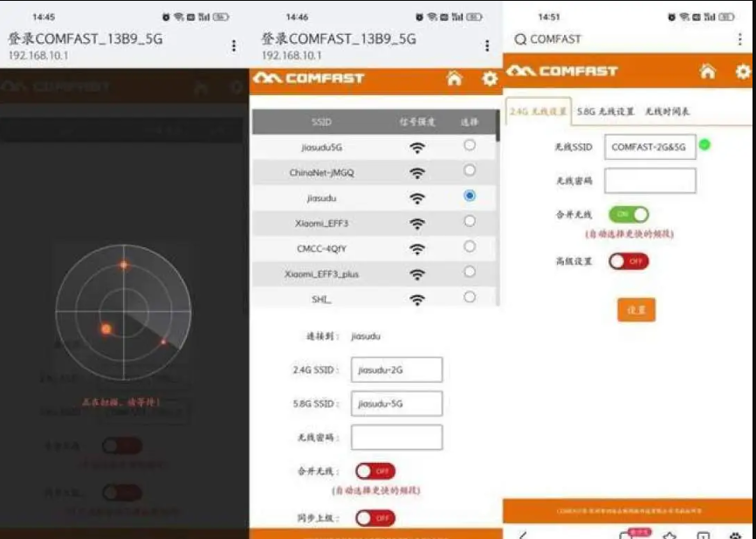
Task: Click the Wi-Fi signal icon for jiasudu
Action: pos(417,198)
